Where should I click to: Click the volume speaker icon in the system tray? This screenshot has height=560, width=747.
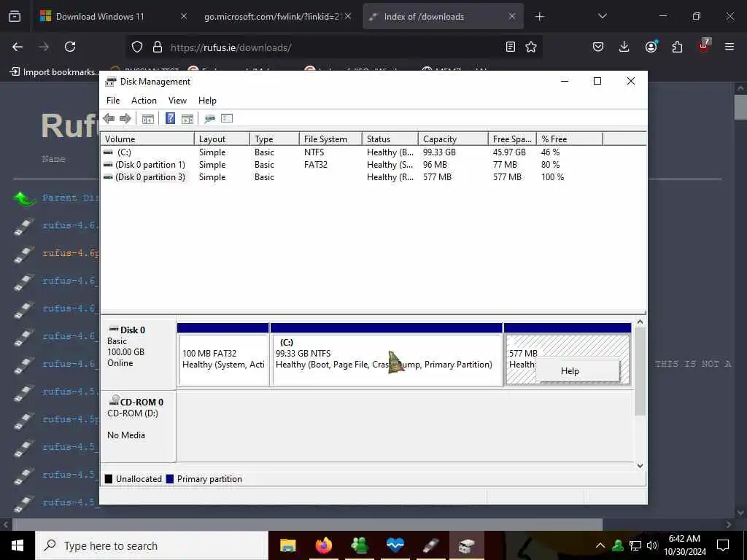tap(652, 545)
